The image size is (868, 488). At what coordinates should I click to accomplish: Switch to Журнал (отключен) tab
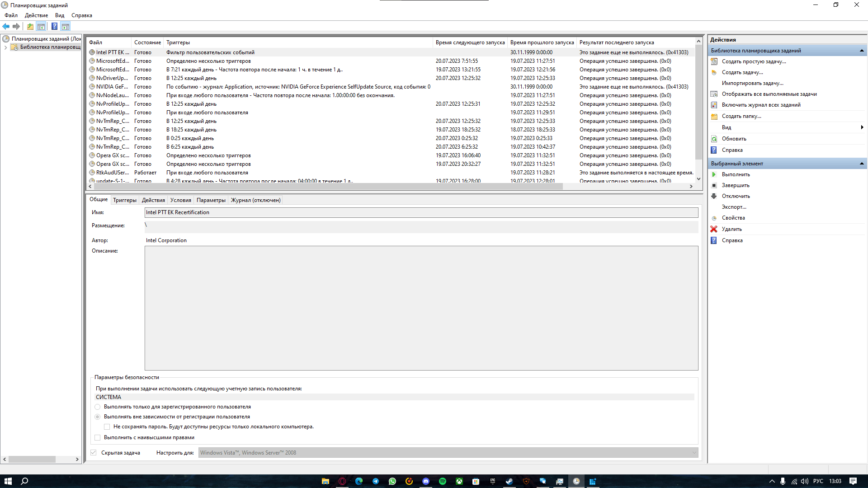pos(256,200)
